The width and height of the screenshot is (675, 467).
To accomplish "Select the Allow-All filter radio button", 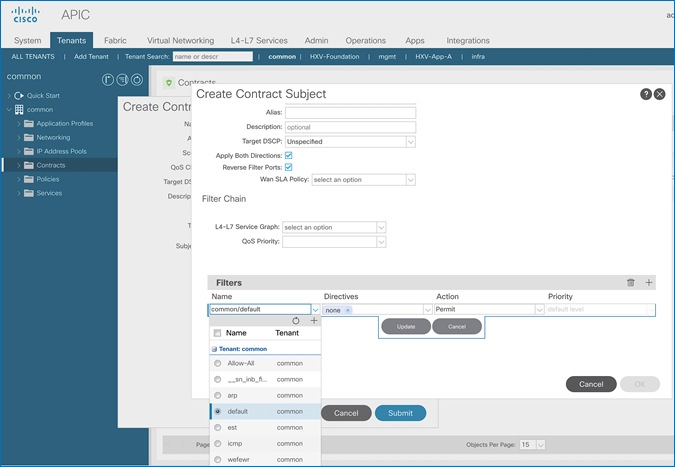I will [218, 364].
